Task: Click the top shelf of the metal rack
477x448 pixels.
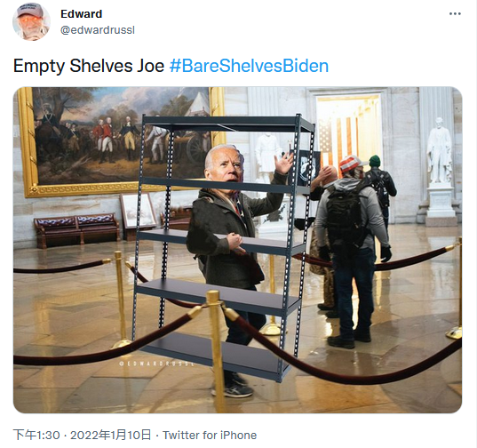Action: click(x=228, y=123)
